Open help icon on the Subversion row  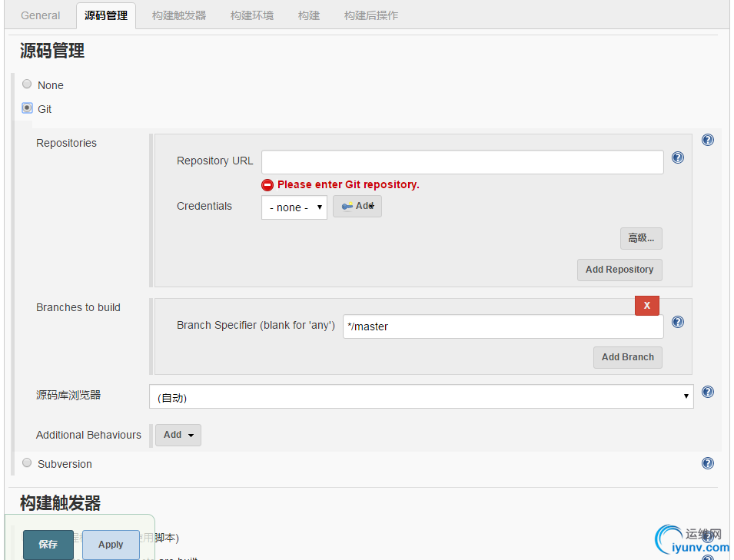707,463
